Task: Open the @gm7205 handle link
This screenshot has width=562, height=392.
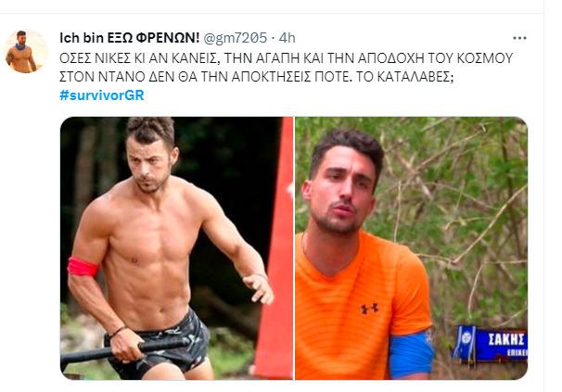Action: pos(236,38)
